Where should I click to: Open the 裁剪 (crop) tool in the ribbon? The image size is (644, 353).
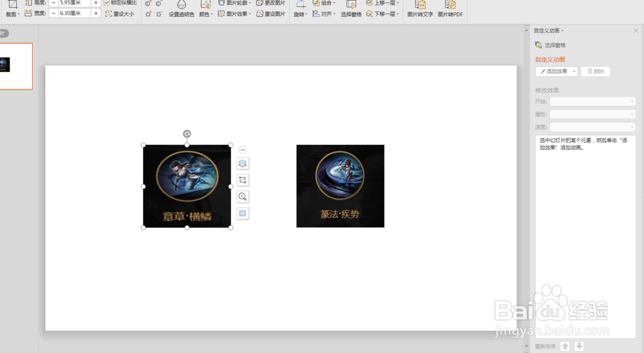click(12, 9)
